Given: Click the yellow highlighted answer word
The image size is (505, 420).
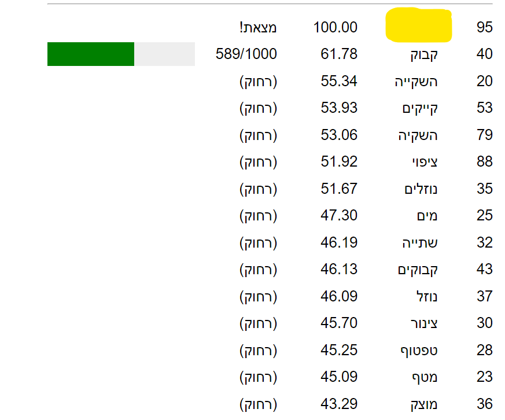Looking at the screenshot, I should point(418,26).
